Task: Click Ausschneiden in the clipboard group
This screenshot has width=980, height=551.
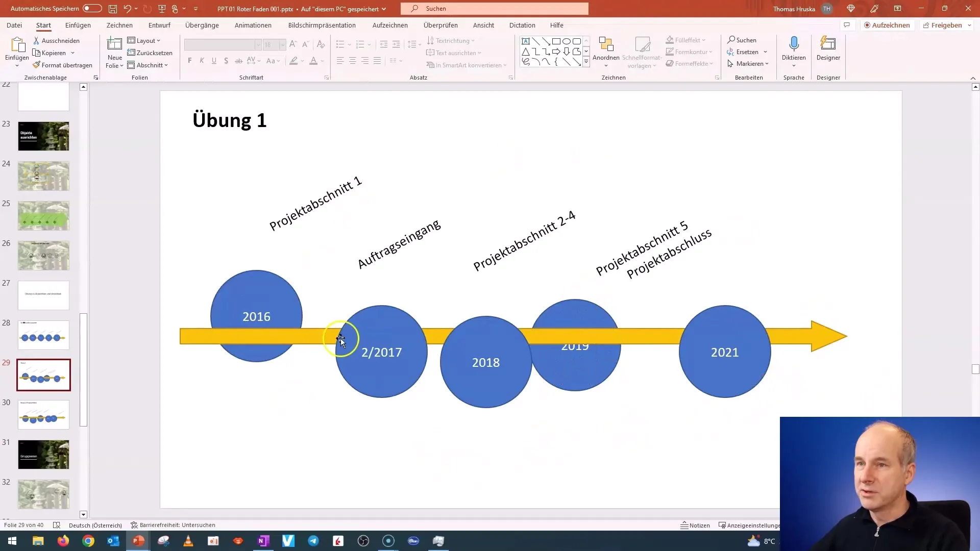Action: (x=57, y=40)
